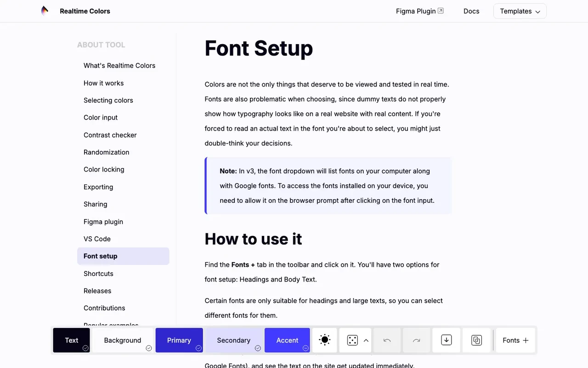Open export with the download icon
588x368 pixels.
pos(447,340)
